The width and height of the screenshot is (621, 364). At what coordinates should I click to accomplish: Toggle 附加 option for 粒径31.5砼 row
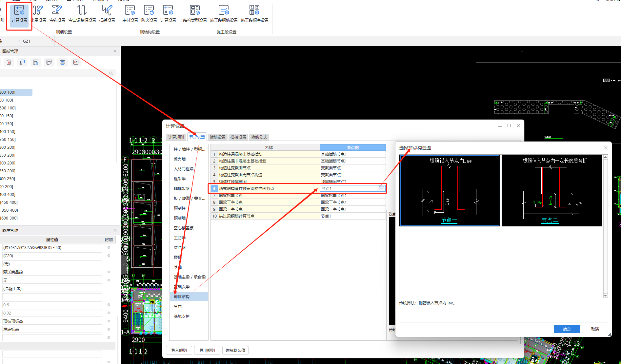109,247
